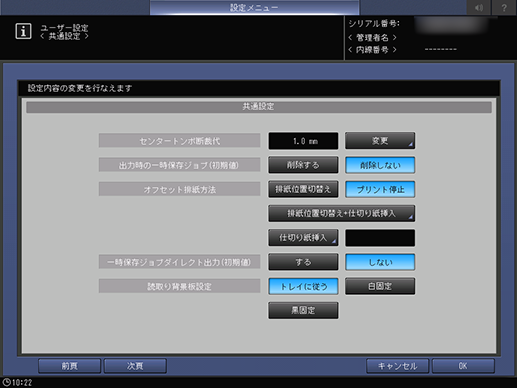Click the information icon beside ユーザー設定
Screen dimensions: 517x388
(x=23, y=31)
